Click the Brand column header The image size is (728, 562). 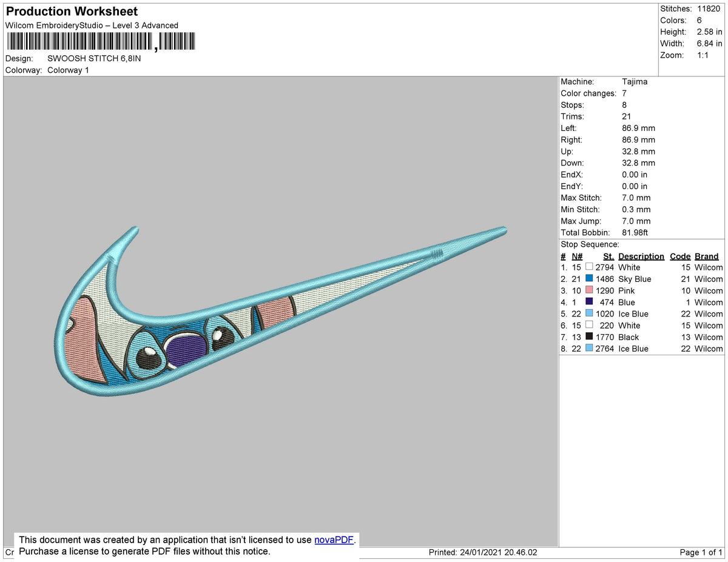(x=706, y=256)
